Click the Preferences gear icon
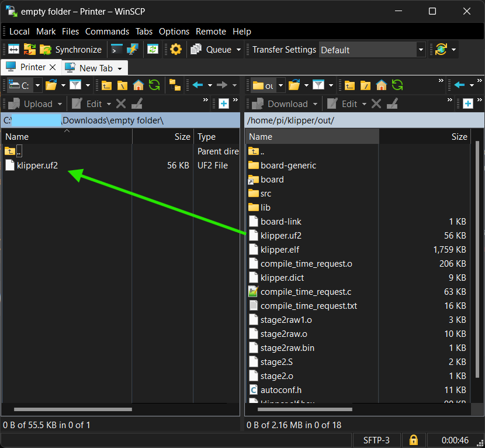This screenshot has height=448, width=485. tap(176, 49)
